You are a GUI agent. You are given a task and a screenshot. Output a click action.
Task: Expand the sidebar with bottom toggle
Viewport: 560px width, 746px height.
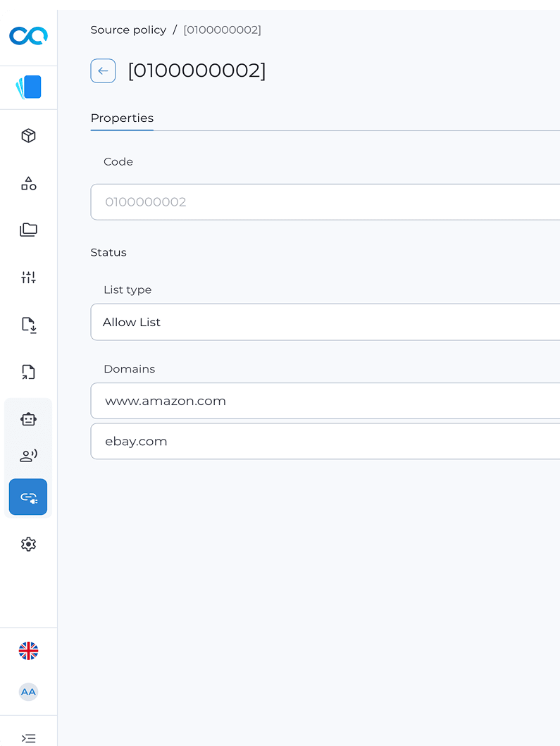[29, 738]
